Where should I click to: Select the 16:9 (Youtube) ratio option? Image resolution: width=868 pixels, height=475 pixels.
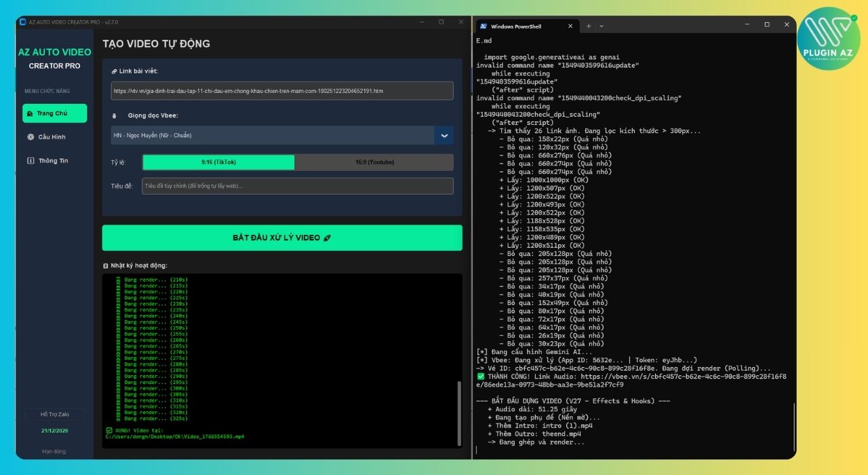(x=374, y=162)
